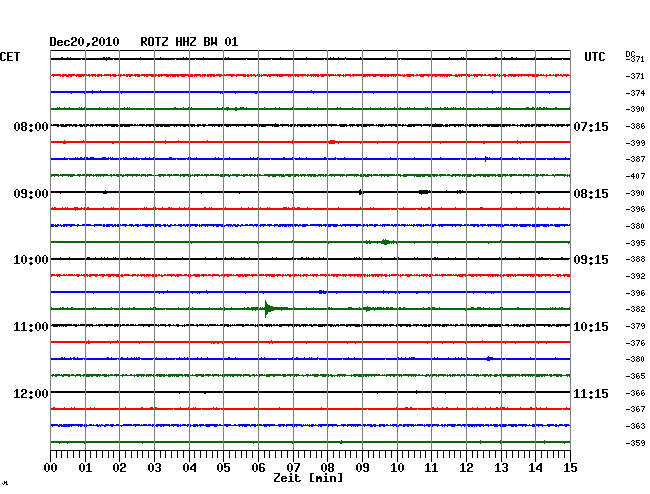Screen dimensions: 650x494
Task: Click the 05 minute axis label
Action: pyautogui.click(x=223, y=468)
